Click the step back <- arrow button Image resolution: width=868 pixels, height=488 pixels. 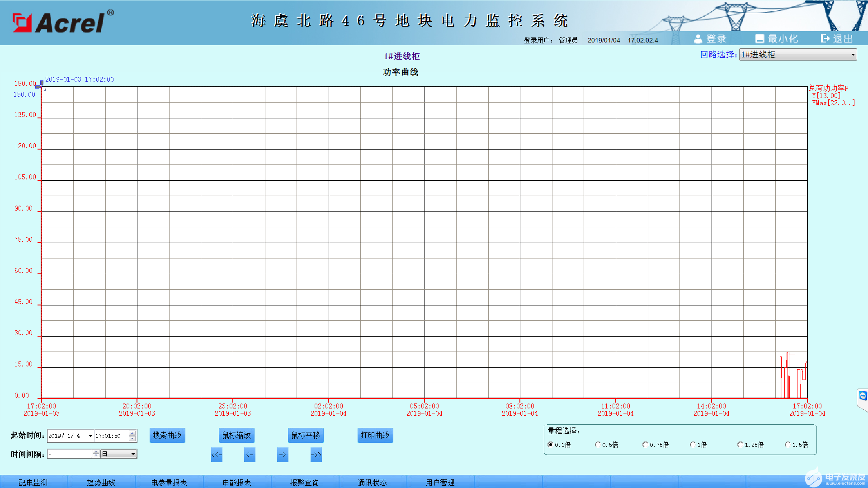[x=250, y=455]
